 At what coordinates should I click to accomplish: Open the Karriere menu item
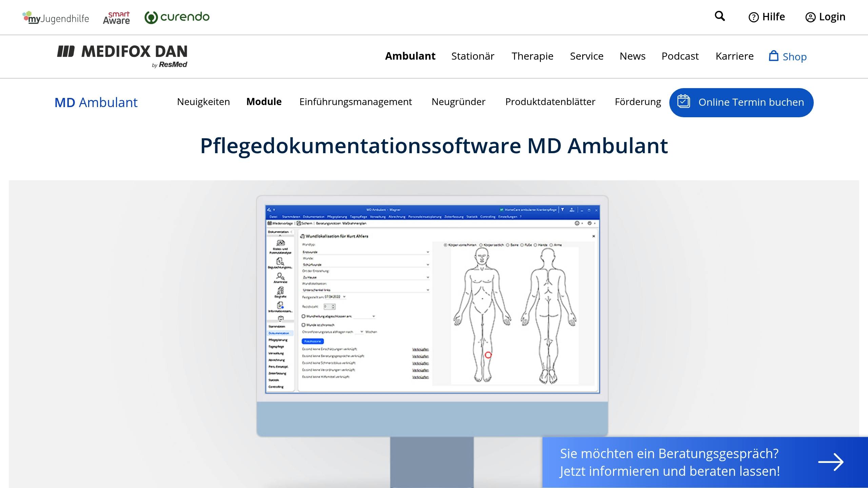click(x=734, y=56)
